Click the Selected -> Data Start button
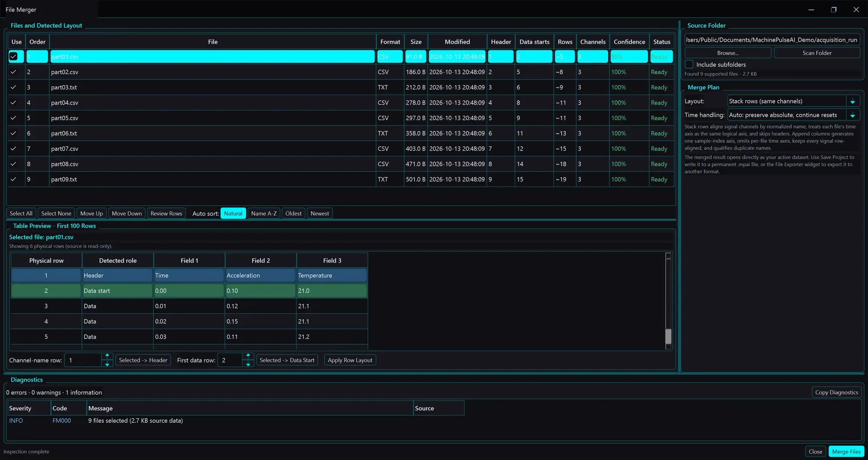Screen dimensions: 868x460 click(x=287, y=360)
